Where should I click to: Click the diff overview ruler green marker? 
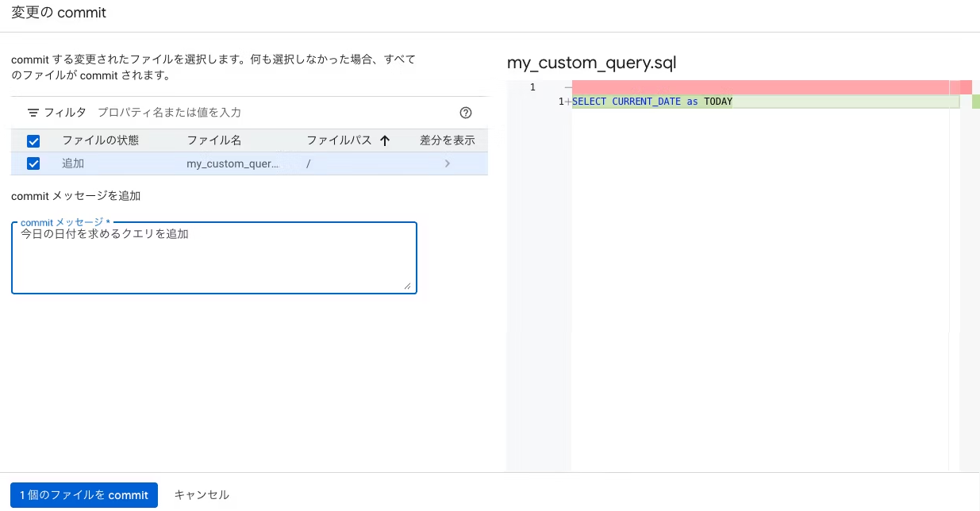click(976, 102)
